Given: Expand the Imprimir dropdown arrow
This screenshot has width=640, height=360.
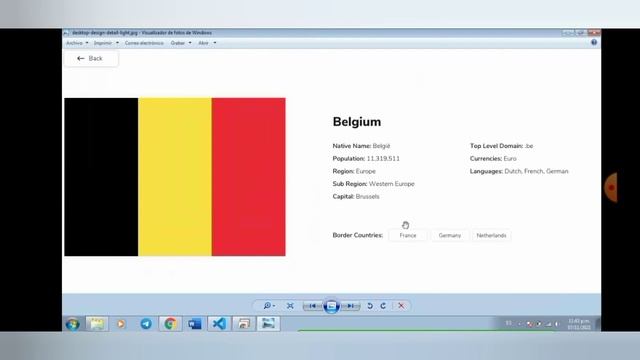Looking at the screenshot, I should [117, 43].
